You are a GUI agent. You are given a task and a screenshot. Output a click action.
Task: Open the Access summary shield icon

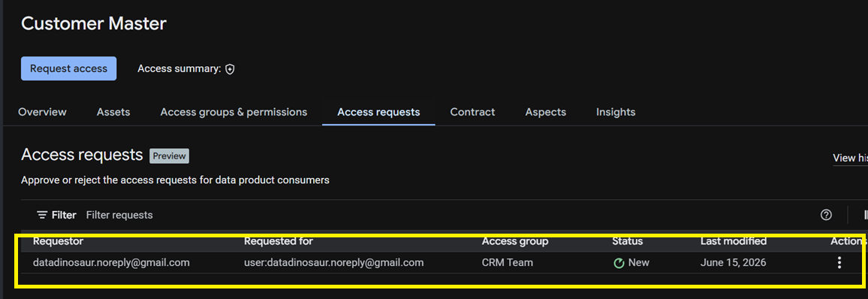[231, 69]
